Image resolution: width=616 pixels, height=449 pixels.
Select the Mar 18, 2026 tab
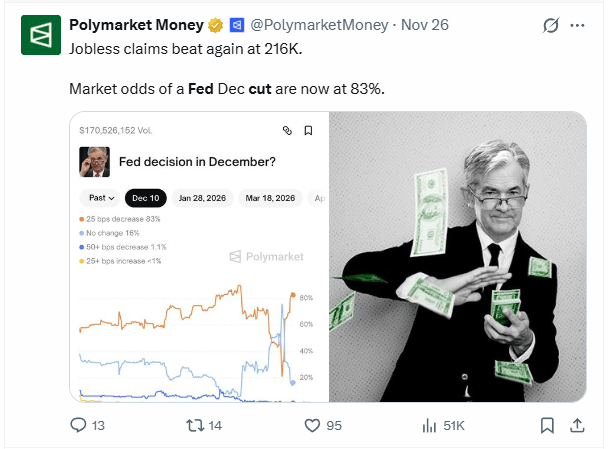(270, 198)
